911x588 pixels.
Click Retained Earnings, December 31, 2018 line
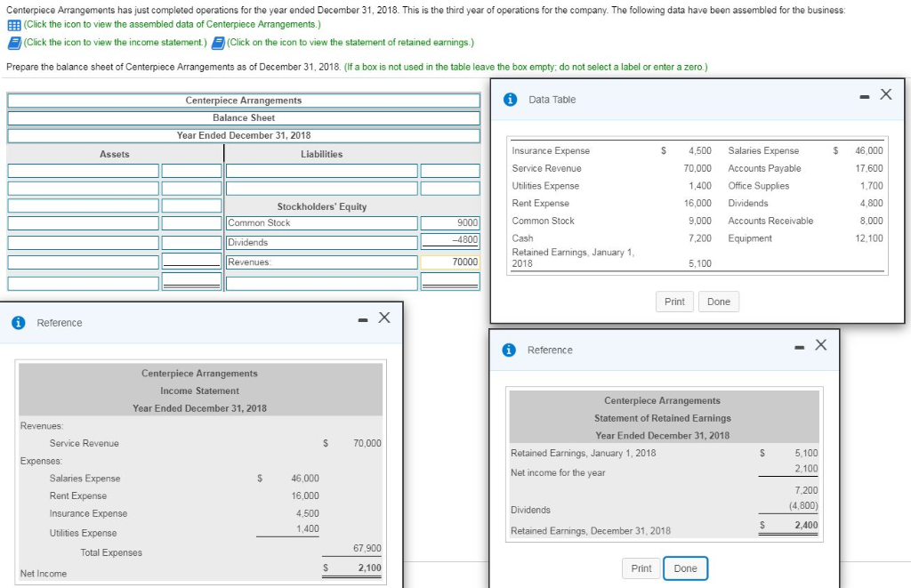pos(664,530)
